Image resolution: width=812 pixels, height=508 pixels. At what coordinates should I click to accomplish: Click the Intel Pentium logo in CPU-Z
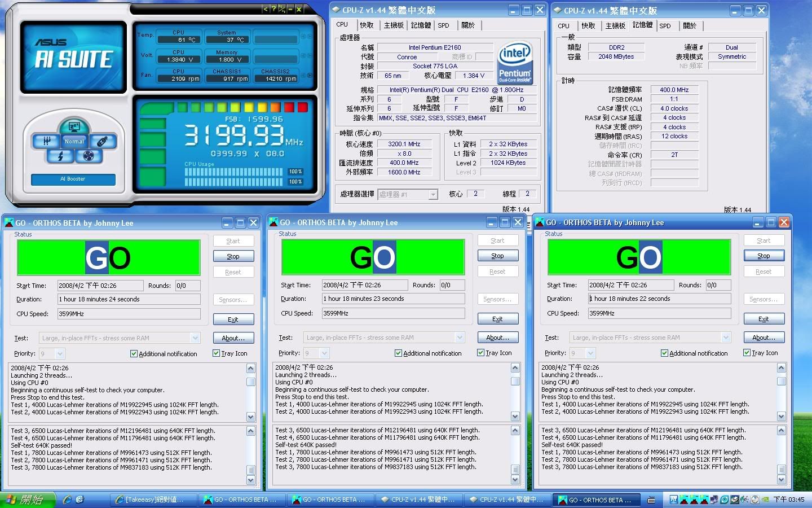point(515,63)
